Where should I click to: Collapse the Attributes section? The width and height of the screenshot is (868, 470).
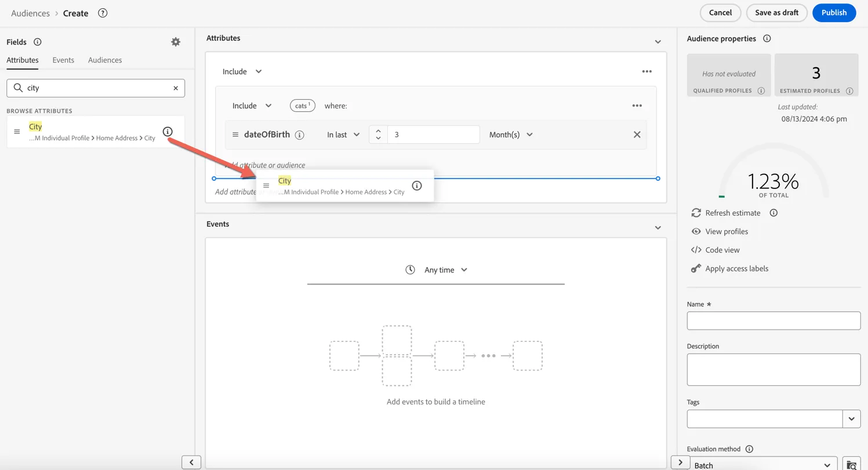[x=658, y=42]
